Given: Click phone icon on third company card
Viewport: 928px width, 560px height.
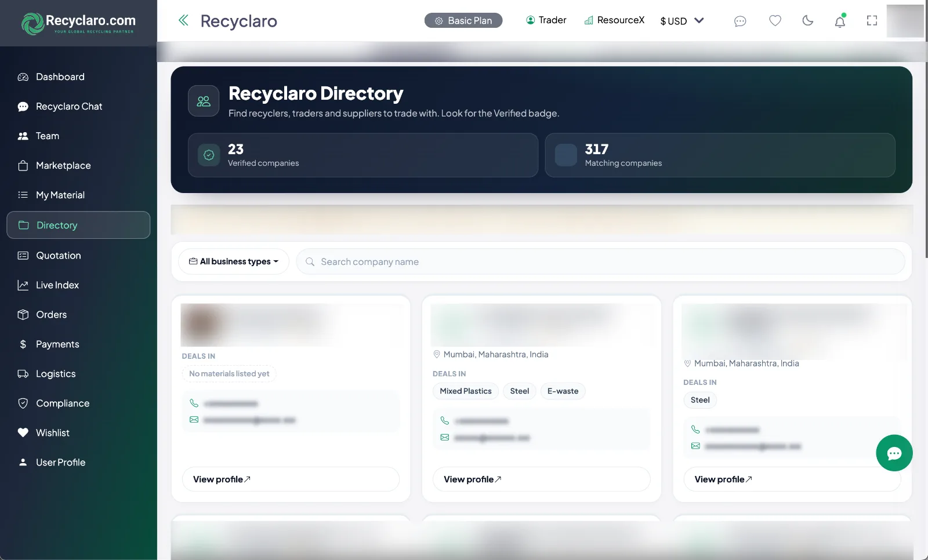Looking at the screenshot, I should pyautogui.click(x=695, y=430).
